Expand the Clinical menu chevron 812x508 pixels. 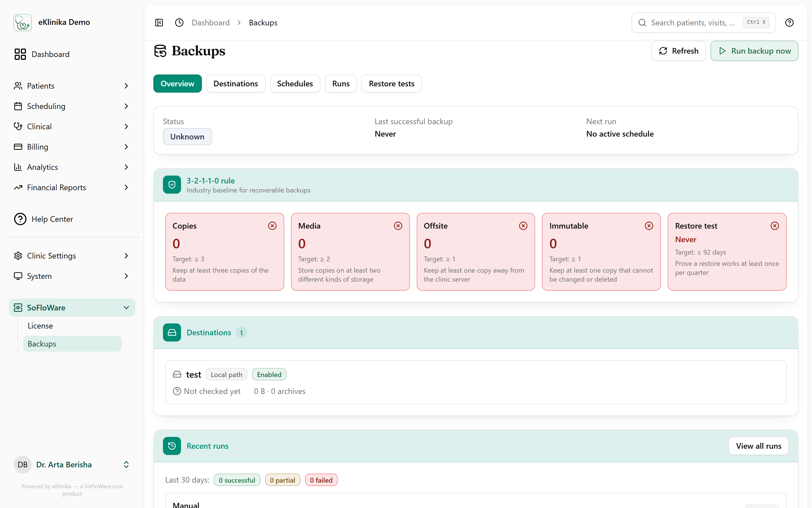pos(126,126)
